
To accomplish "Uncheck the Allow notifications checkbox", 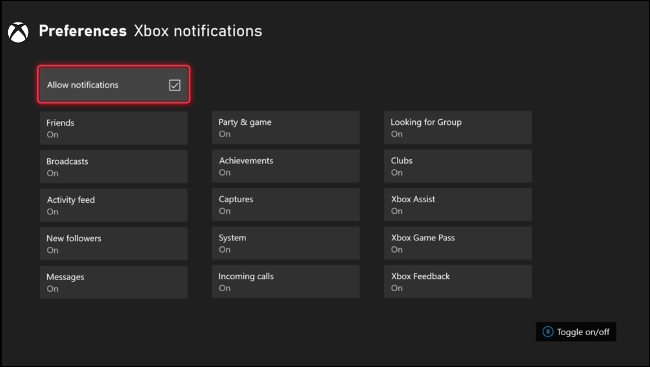I will pos(175,85).
